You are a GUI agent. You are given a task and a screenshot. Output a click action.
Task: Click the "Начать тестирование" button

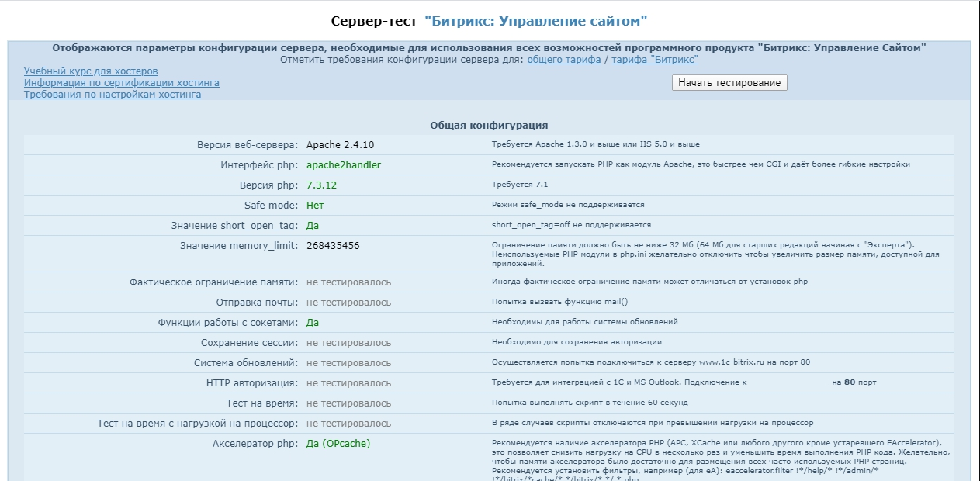(729, 82)
